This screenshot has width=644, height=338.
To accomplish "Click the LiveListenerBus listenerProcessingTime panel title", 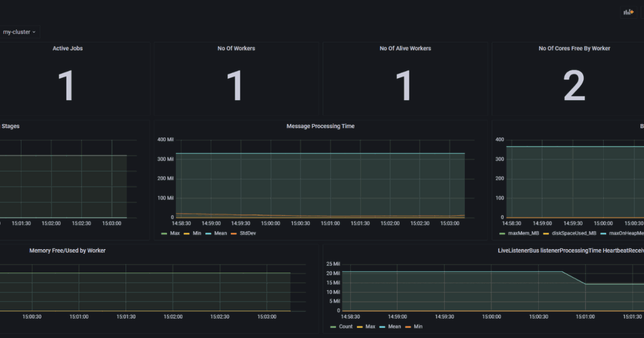I will [x=570, y=251].
